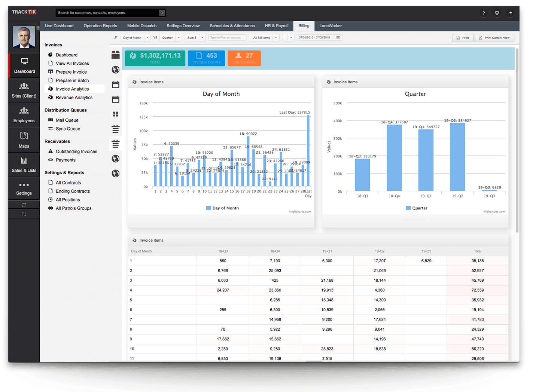Switch to the Schedules & Attendance tab
The height and width of the screenshot is (392, 536).
232,25
